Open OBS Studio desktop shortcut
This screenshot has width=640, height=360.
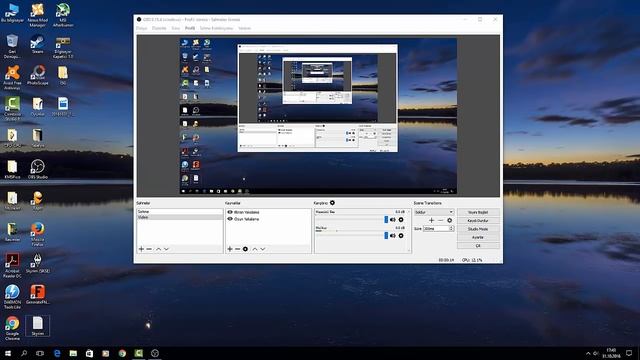(38, 169)
